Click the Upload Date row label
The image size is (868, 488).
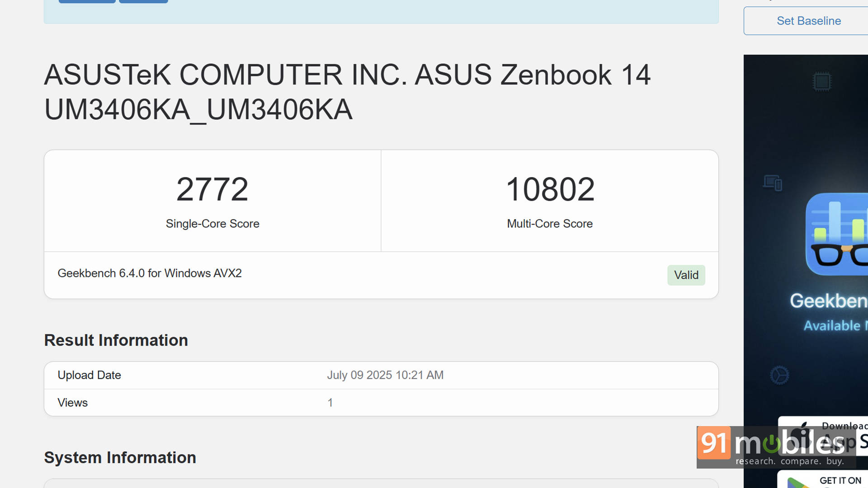point(89,375)
